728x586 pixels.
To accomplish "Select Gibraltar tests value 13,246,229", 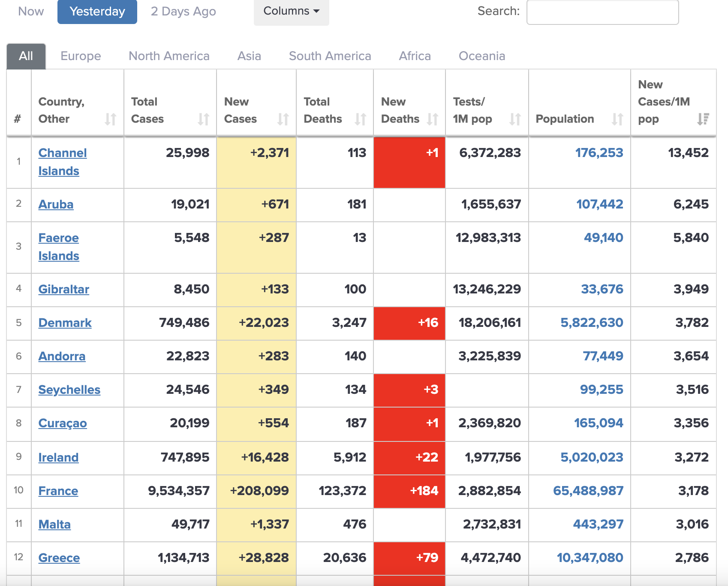I will tap(487, 290).
